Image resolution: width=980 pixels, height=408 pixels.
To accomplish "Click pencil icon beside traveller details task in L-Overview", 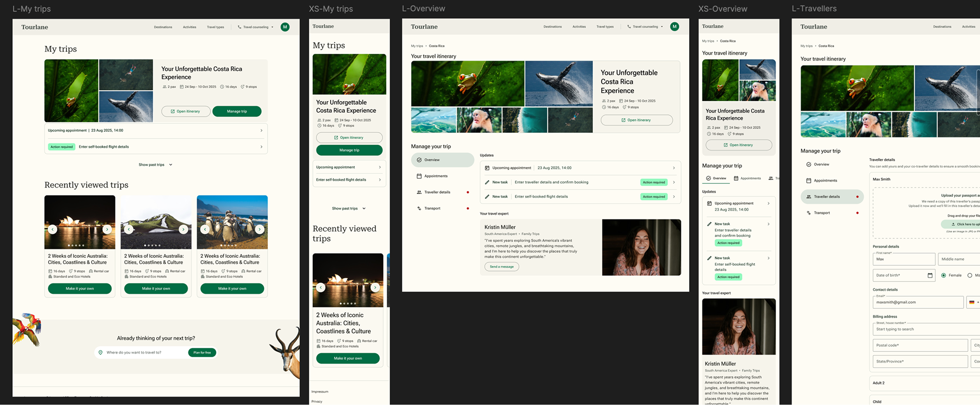I will coord(487,182).
